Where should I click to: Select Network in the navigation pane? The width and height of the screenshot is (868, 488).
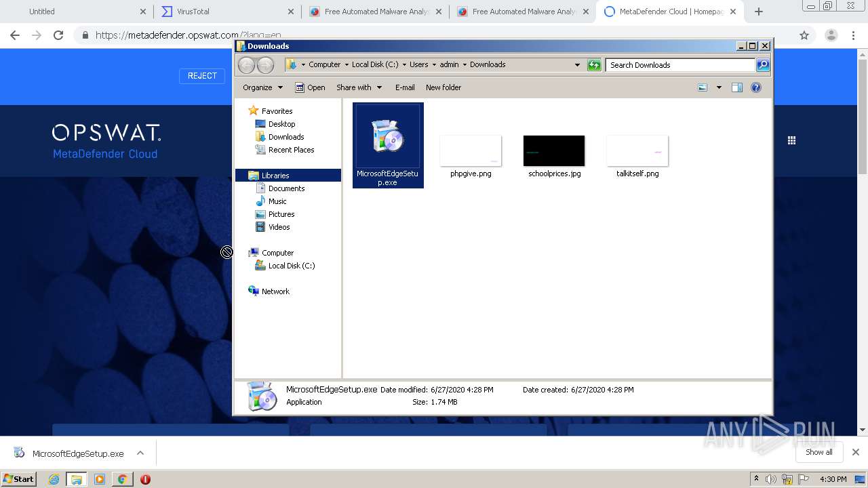[275, 291]
